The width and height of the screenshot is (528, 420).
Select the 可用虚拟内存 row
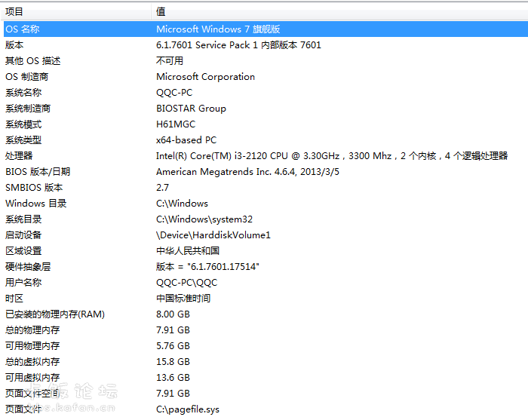tap(266, 377)
